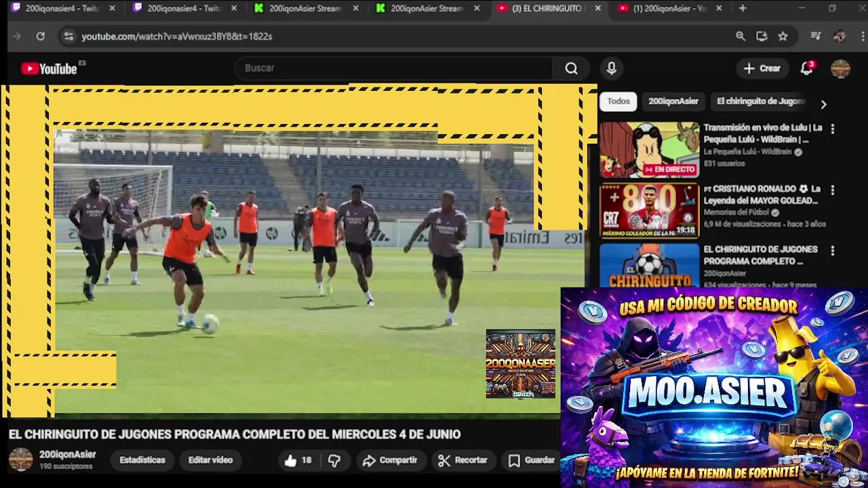Click '190 suscriptores' text
The height and width of the screenshot is (488, 868).
[66, 467]
